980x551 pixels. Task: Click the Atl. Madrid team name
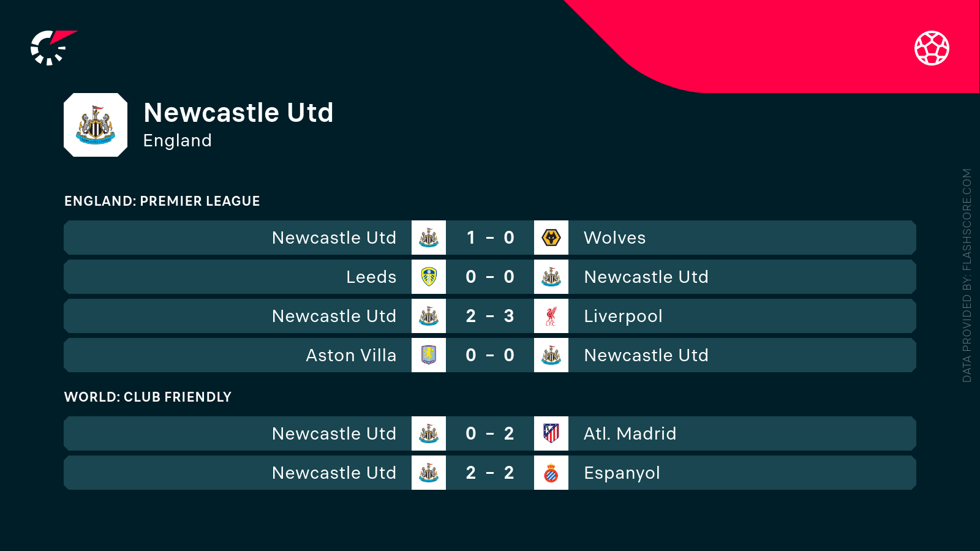(x=630, y=433)
